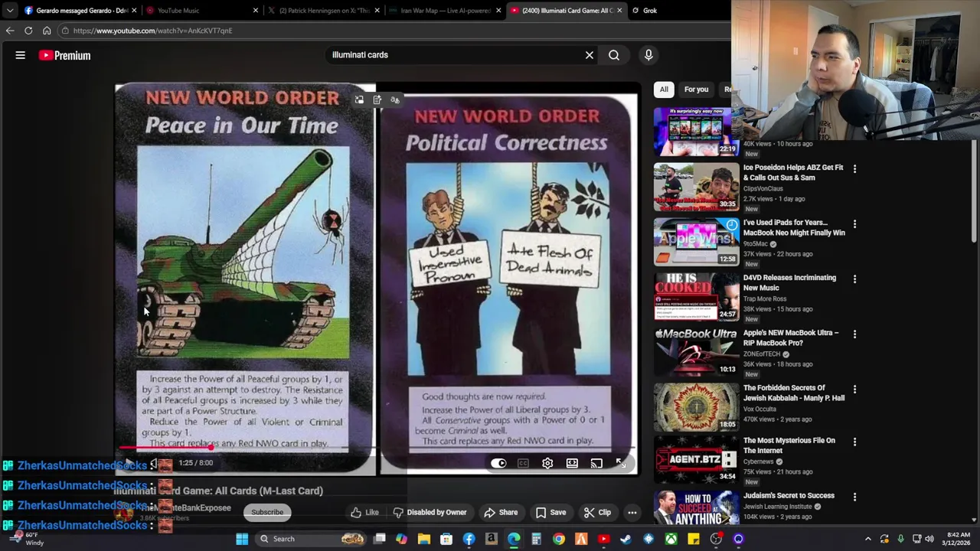Open Google Chrome from the taskbar
980x551 pixels.
coord(559,539)
